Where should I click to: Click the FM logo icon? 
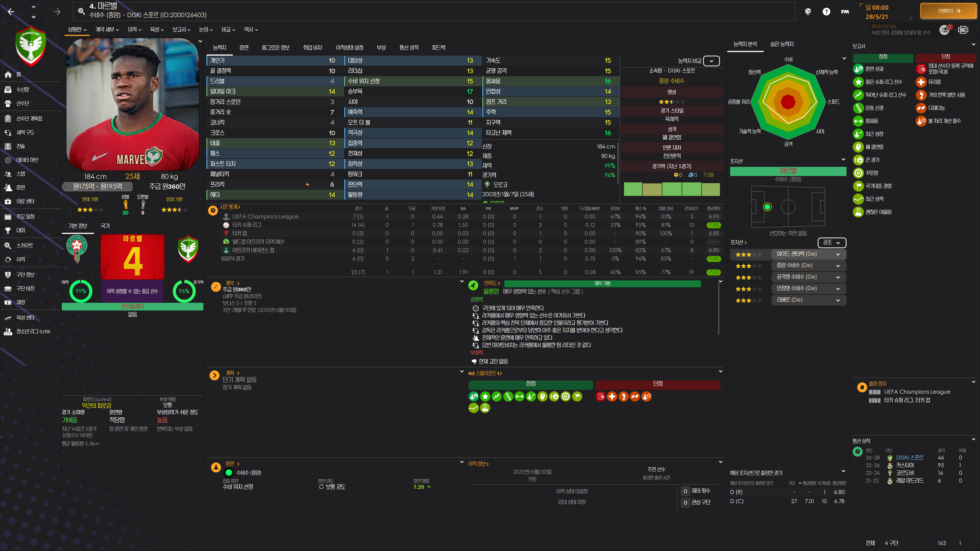point(844,12)
